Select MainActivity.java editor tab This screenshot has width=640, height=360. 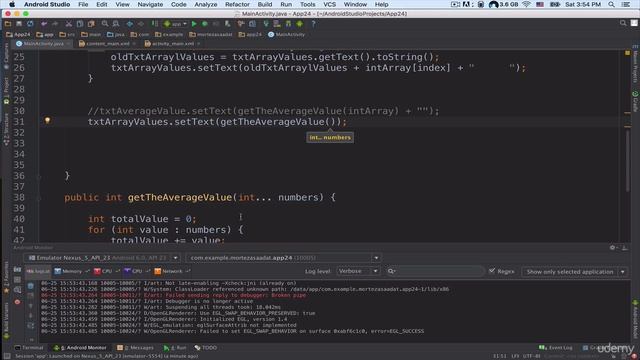tap(43, 43)
